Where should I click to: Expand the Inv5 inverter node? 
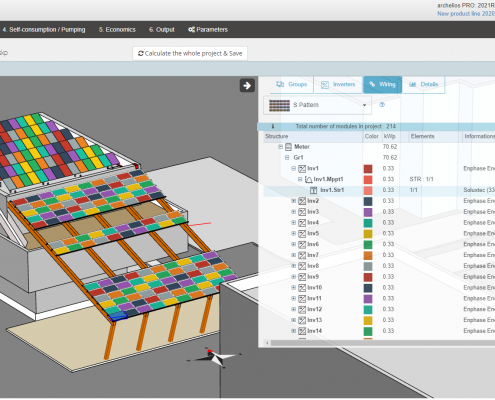(294, 233)
